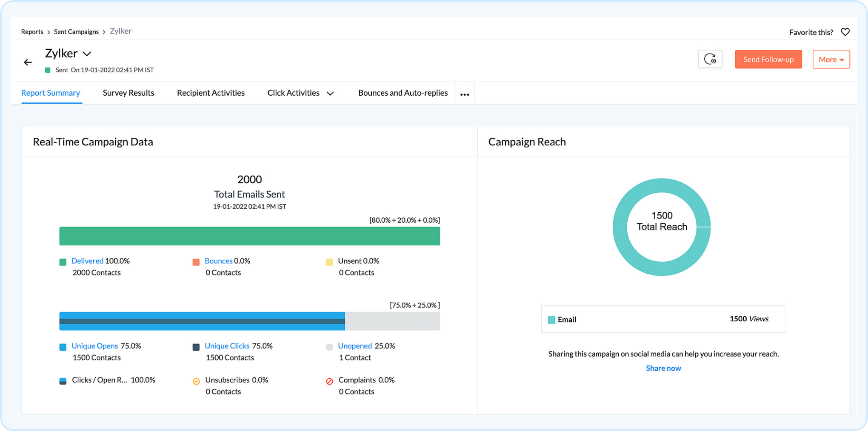868x431 pixels.
Task: Open the Bounces link
Action: 218,261
